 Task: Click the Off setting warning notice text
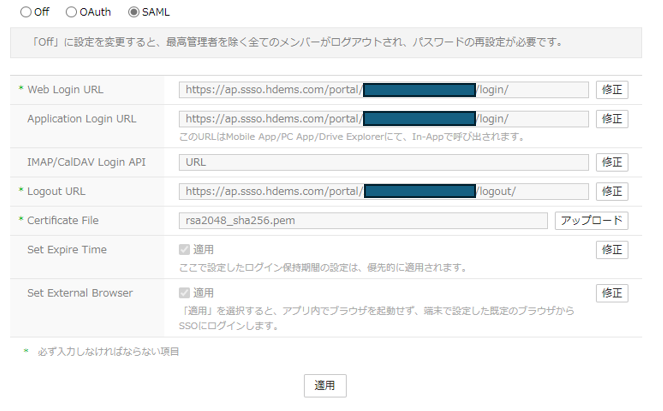pos(297,42)
